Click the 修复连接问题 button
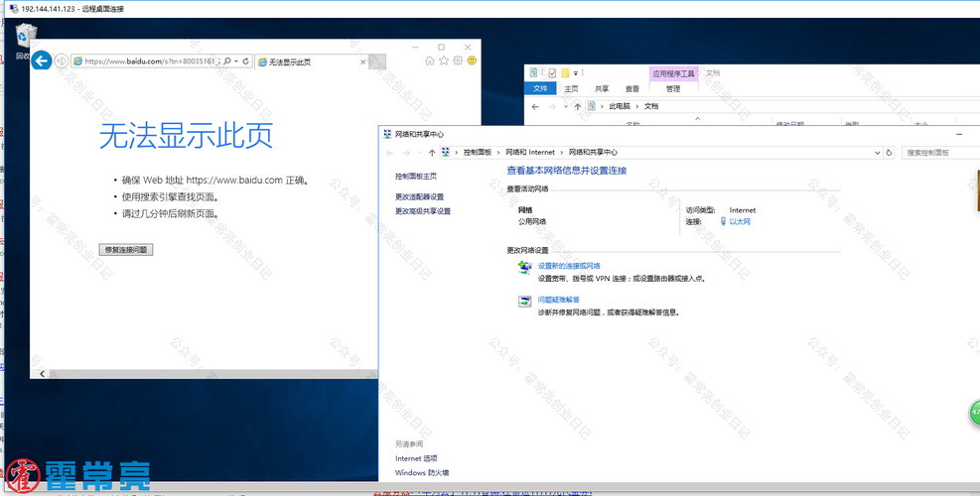Image resolution: width=980 pixels, height=496 pixels. [x=126, y=249]
